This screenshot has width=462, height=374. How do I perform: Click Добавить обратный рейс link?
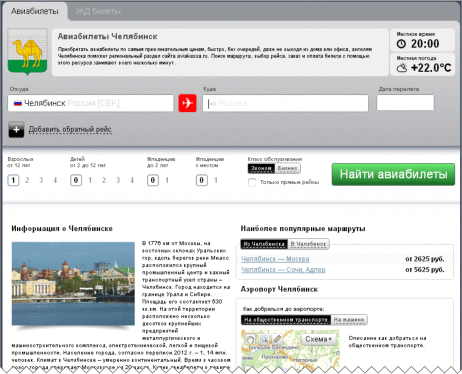click(70, 129)
